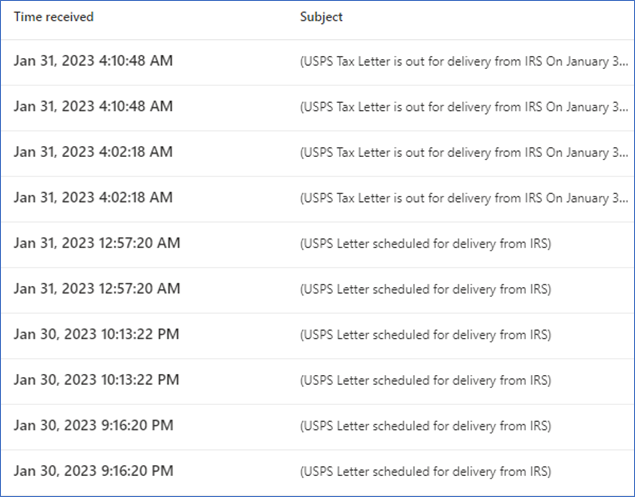The width and height of the screenshot is (635, 497).
Task: Open the upper 4:02:18 AM timestamp row
Action: point(318,152)
